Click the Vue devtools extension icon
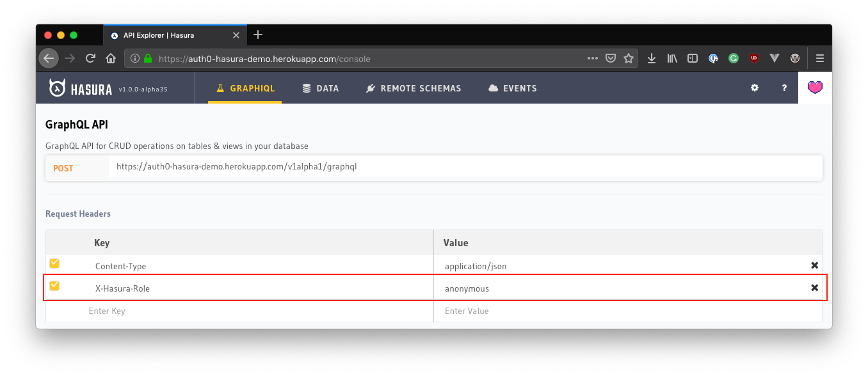The image size is (868, 376). click(x=775, y=58)
